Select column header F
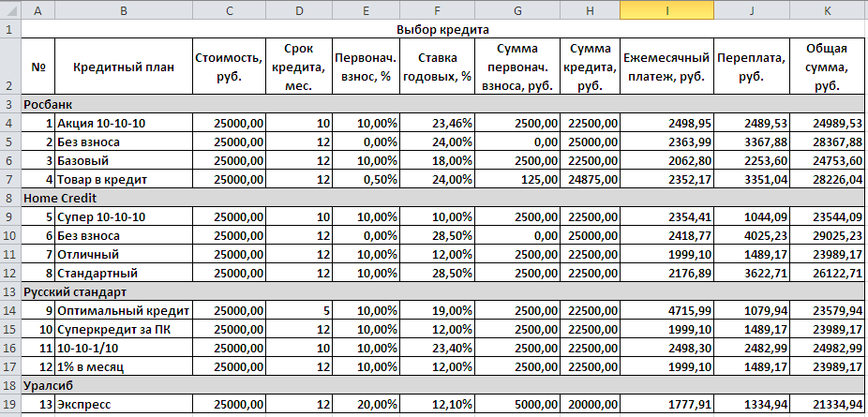The image size is (868, 417). point(437,9)
